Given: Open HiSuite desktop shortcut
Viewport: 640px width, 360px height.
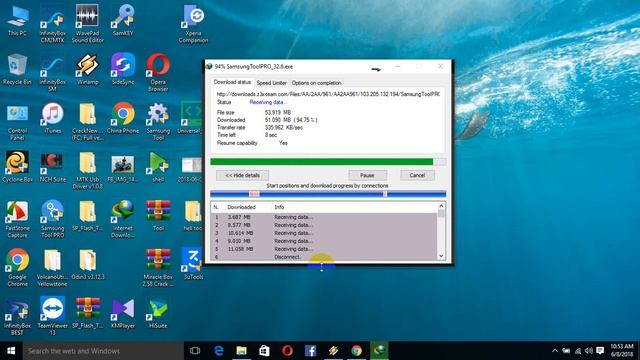Looking at the screenshot, I should coord(158,313).
